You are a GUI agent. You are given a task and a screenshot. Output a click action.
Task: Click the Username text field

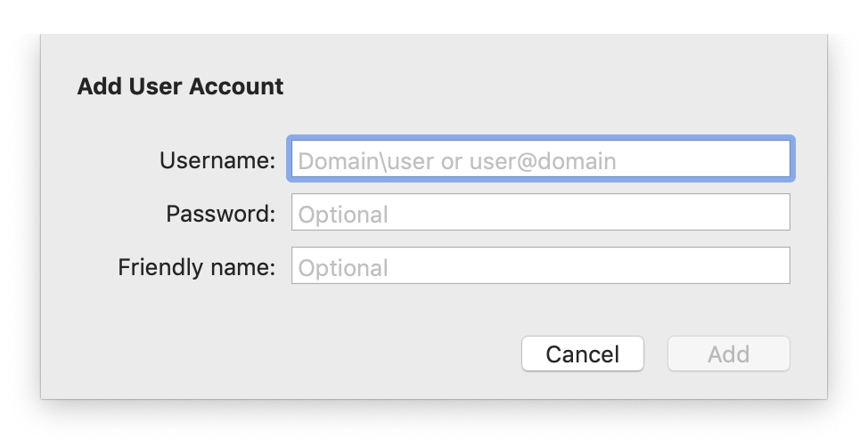pyautogui.click(x=540, y=160)
